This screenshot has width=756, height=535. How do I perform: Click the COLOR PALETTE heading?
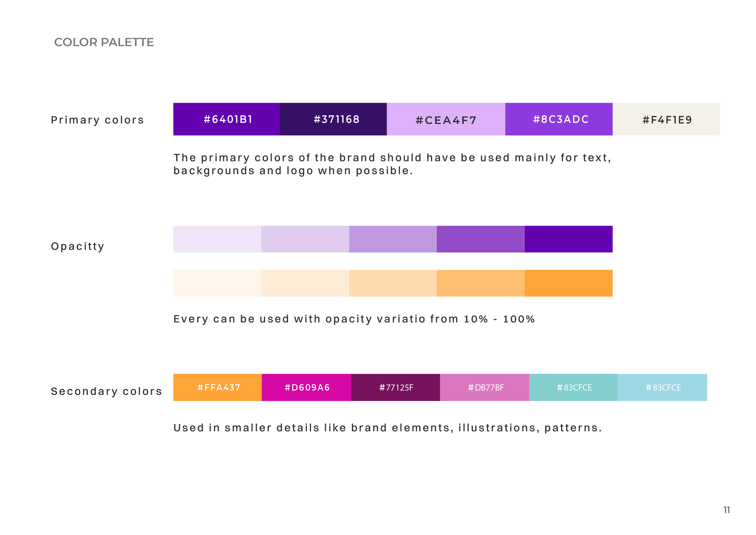pos(104,42)
